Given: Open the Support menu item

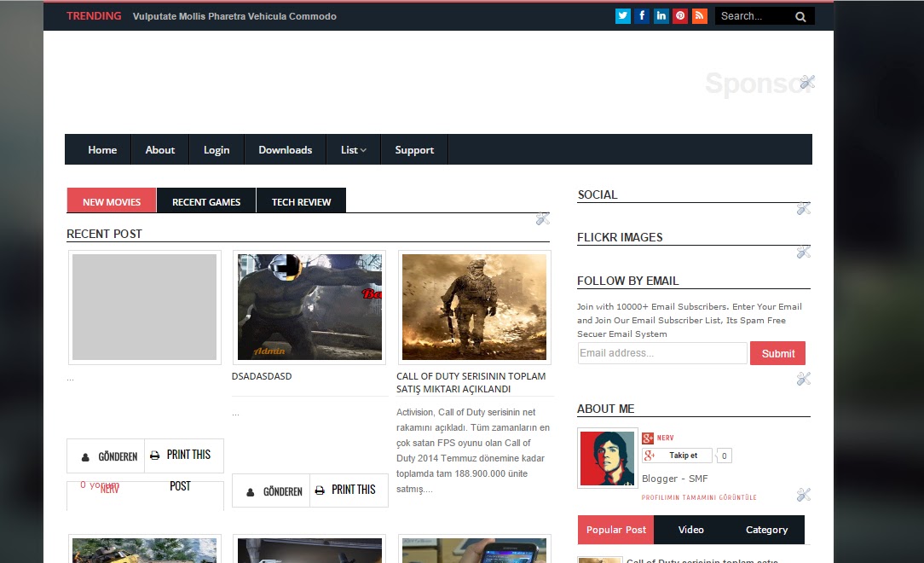Looking at the screenshot, I should click(x=414, y=150).
